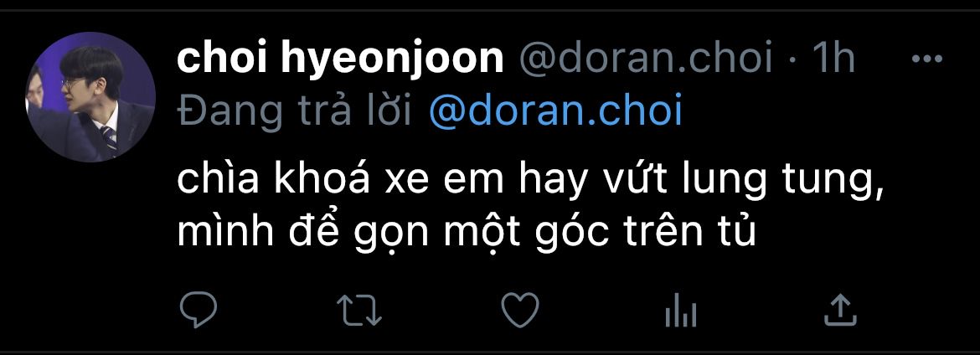
Task: Click the 'Đang trả lời' label
Action: [294, 112]
